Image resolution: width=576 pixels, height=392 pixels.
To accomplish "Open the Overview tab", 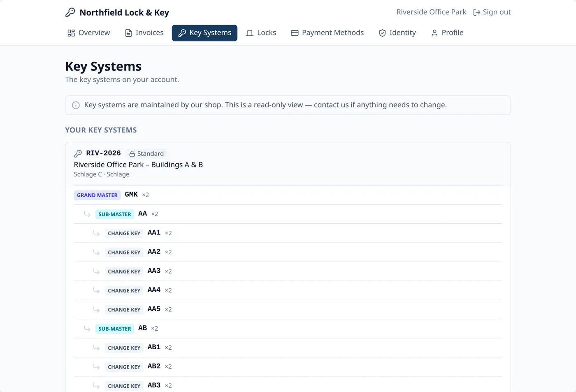I will tap(89, 33).
